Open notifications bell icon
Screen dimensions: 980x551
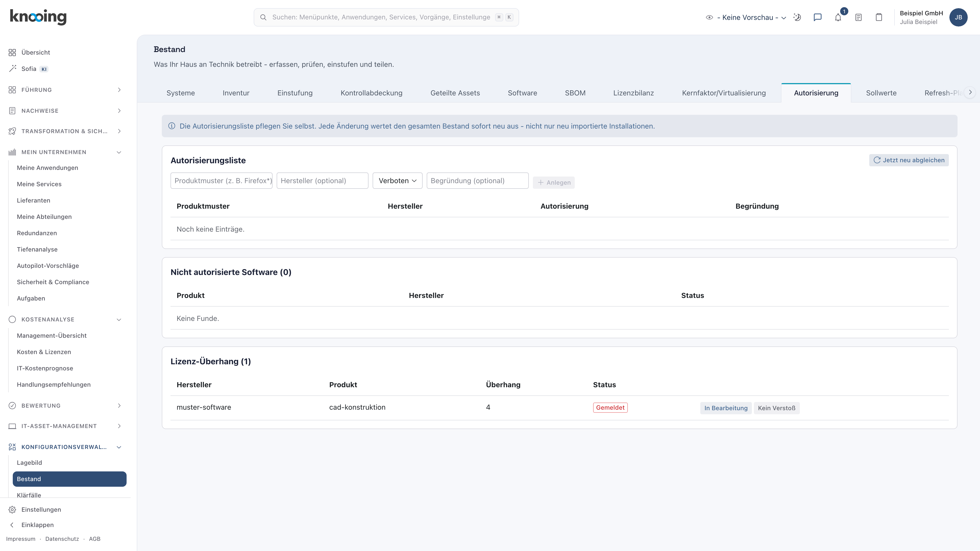coord(838,17)
